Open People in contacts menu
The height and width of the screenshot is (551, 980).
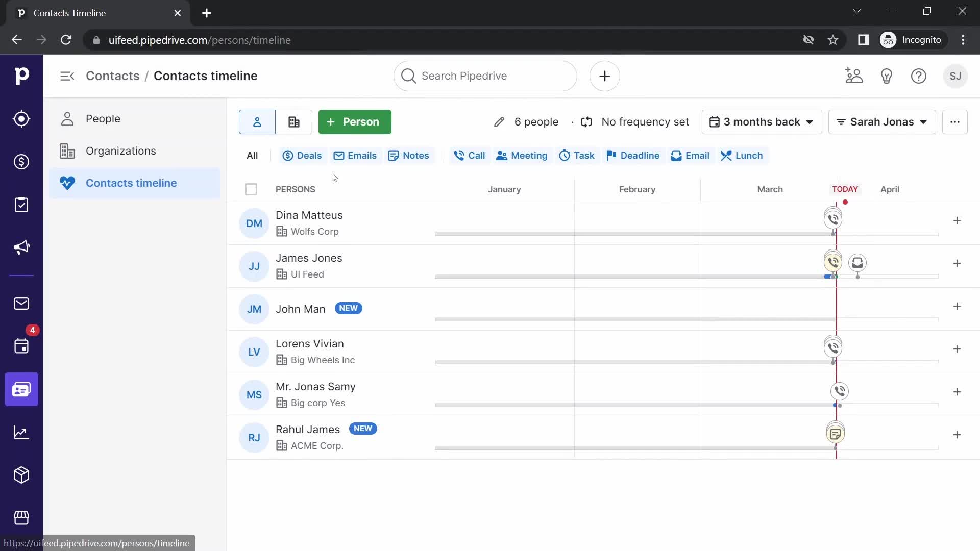pos(135,119)
